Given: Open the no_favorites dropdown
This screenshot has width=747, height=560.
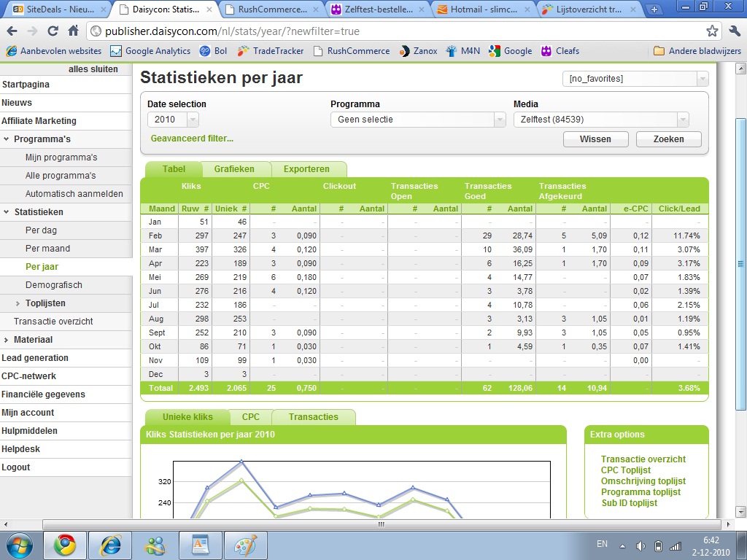Looking at the screenshot, I should (635, 79).
